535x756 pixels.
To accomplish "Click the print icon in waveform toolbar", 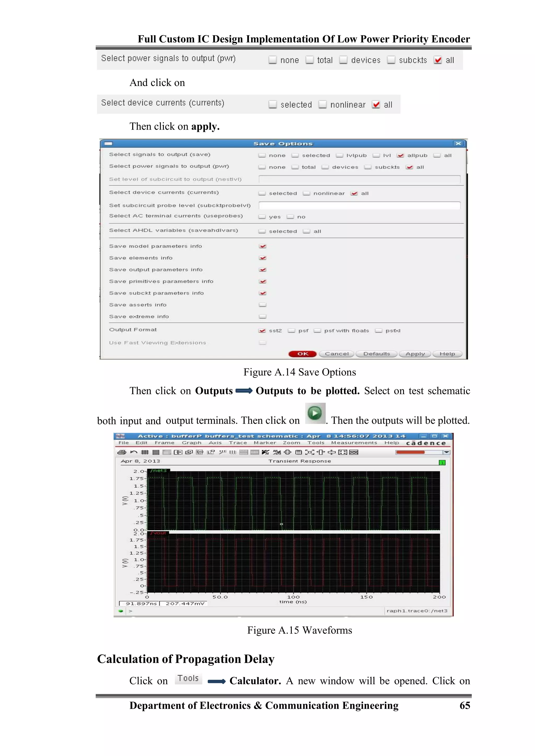I will click(122, 452).
